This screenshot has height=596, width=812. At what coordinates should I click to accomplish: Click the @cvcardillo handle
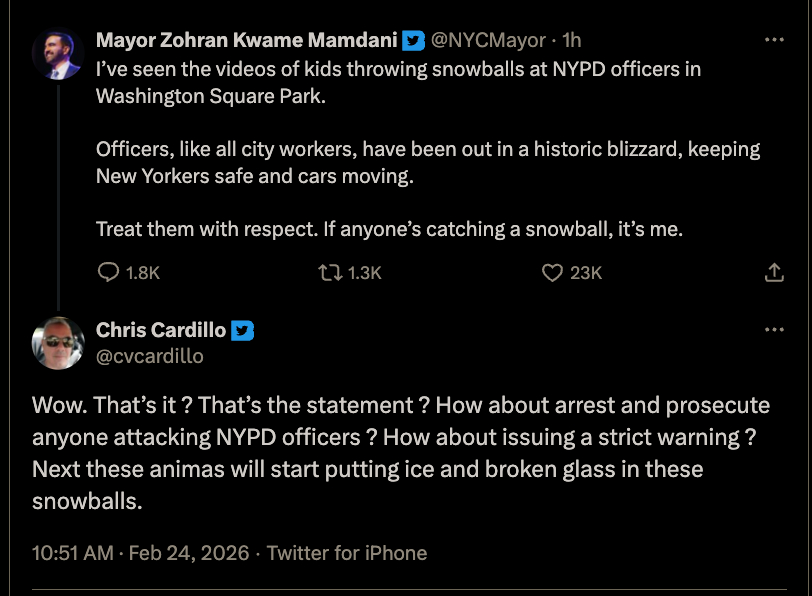149,356
